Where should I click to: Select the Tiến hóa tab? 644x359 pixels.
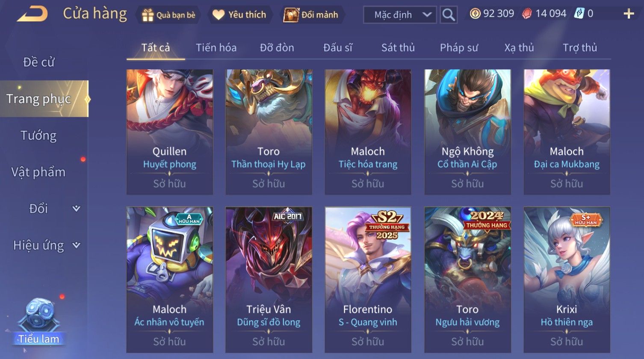[216, 48]
